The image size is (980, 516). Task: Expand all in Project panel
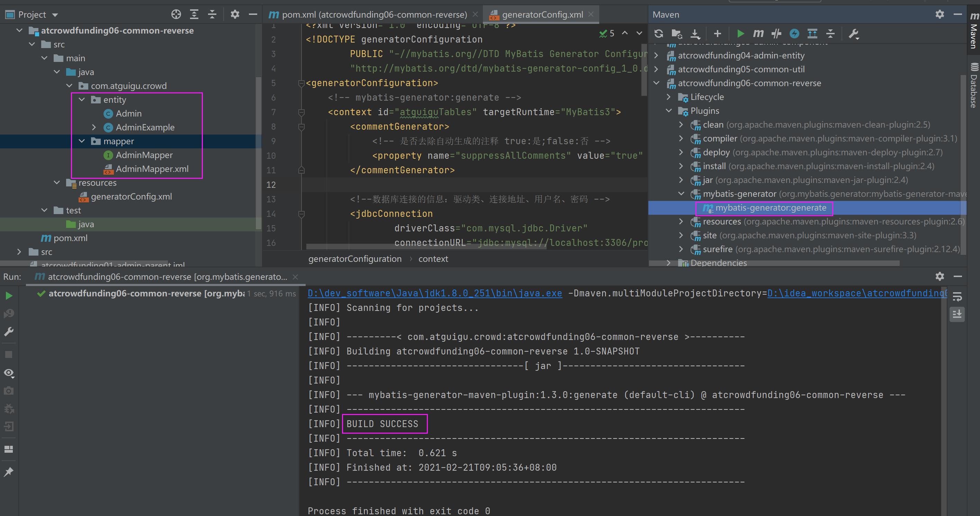coord(194,15)
